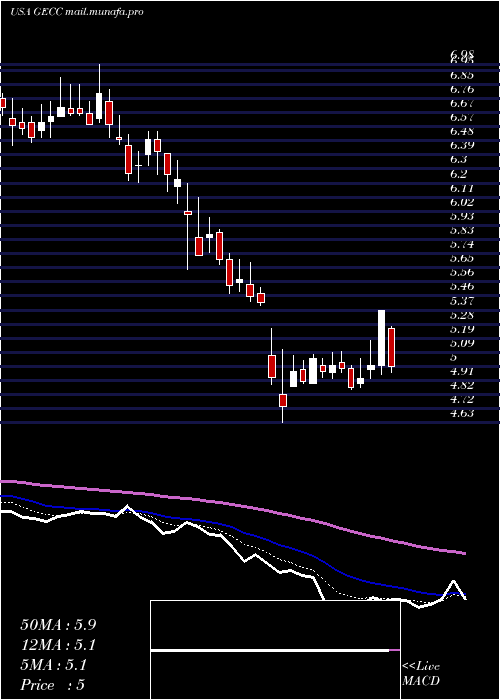500x700 pixels.
Task: Click the 'Price : 5' readout
Action: tap(53, 685)
